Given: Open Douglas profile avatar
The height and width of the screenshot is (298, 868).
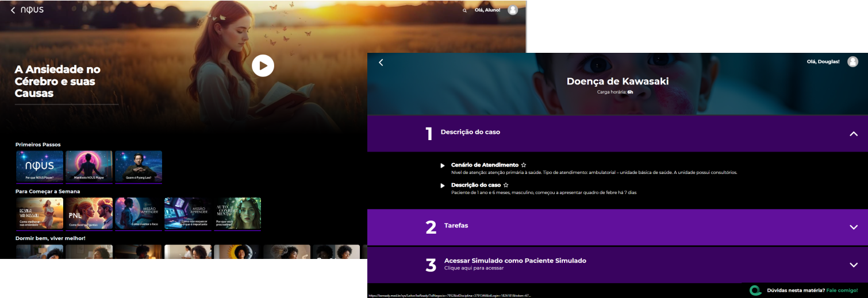Looking at the screenshot, I should [853, 61].
